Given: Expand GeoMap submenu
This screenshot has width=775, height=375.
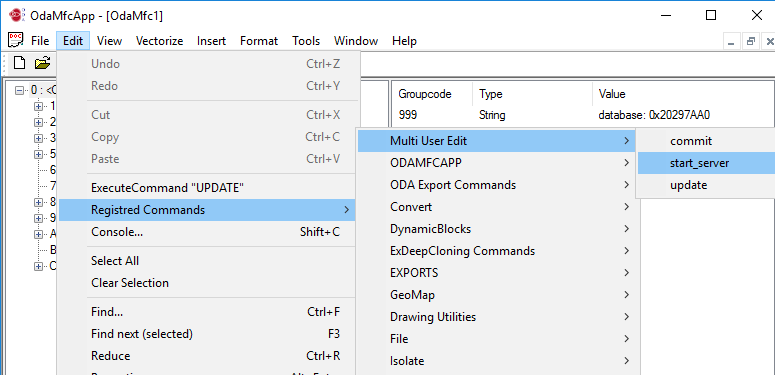Looking at the screenshot, I should click(x=498, y=295).
